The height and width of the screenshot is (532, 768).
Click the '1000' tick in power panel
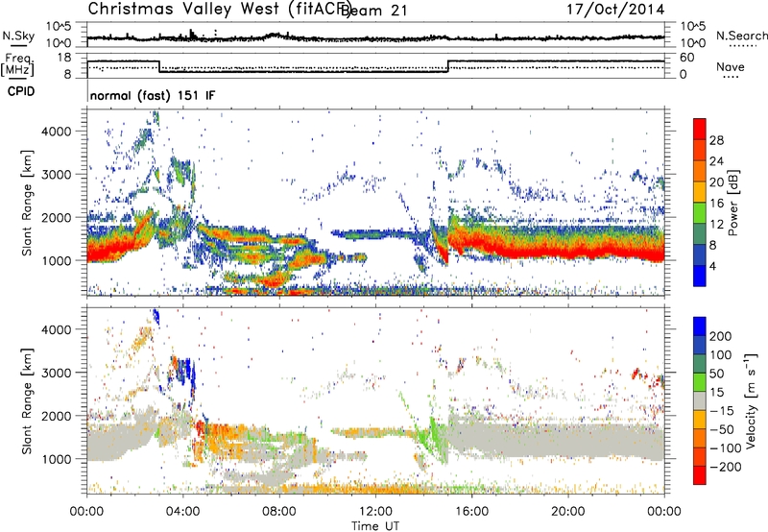[x=57, y=260]
